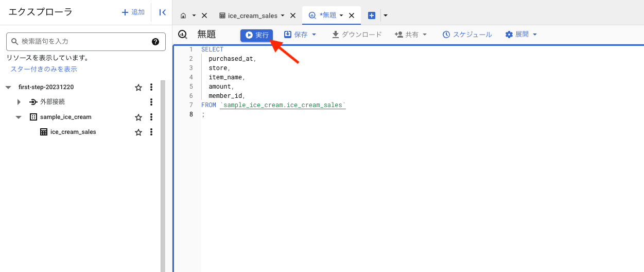Open more options for sample_ice_cream dataset
Image resolution: width=644 pixels, height=272 pixels.
pos(151,117)
